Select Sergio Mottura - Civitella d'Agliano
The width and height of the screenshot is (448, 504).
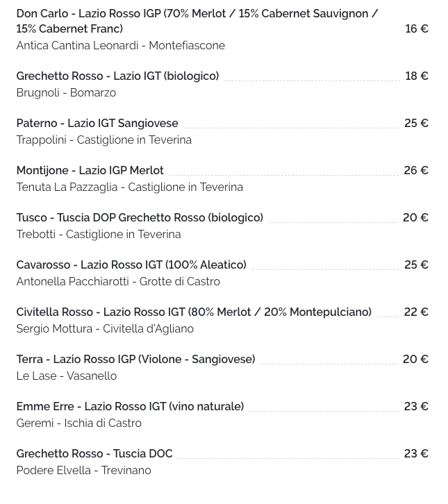(x=105, y=329)
